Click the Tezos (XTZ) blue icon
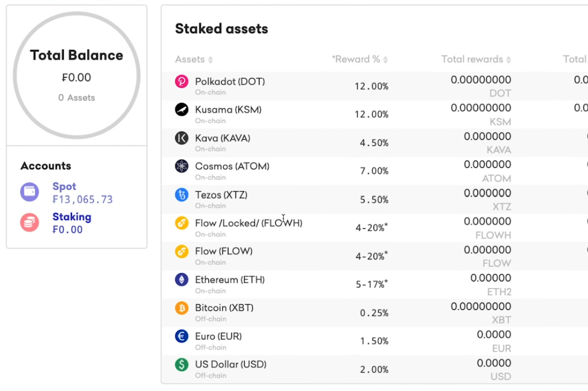The width and height of the screenshot is (588, 391). pos(181,194)
